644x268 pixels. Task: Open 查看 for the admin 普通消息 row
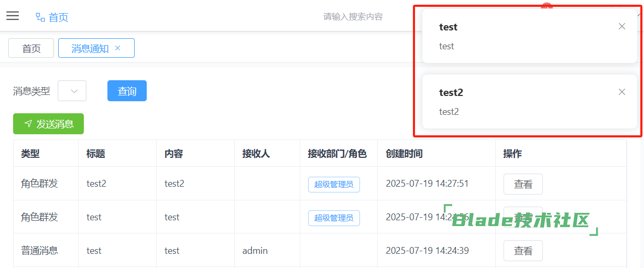[522, 251]
